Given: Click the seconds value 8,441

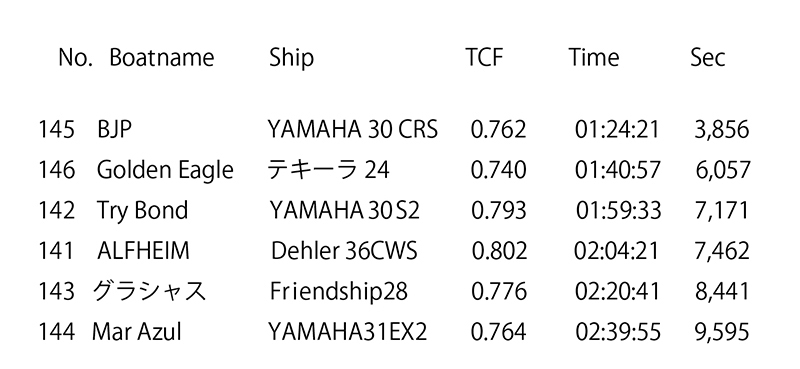Looking at the screenshot, I should 722,292.
